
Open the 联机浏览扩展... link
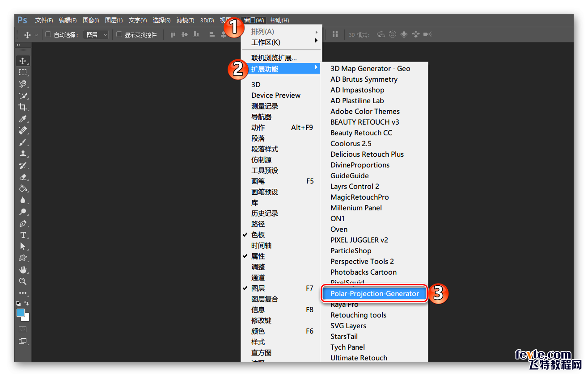[x=274, y=58]
